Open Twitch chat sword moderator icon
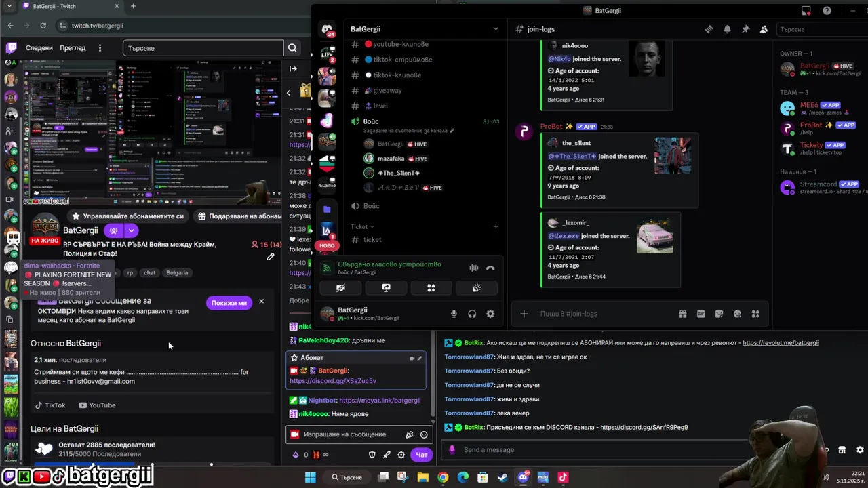 coord(387,455)
